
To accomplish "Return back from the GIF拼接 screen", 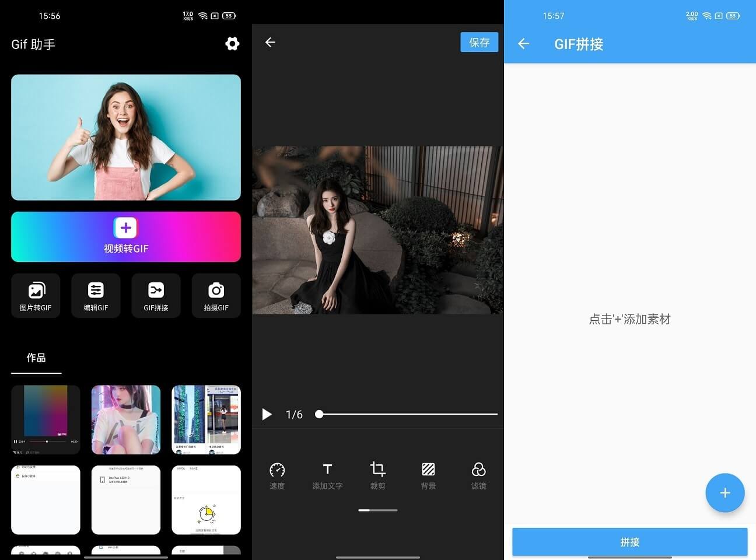I will tap(524, 44).
